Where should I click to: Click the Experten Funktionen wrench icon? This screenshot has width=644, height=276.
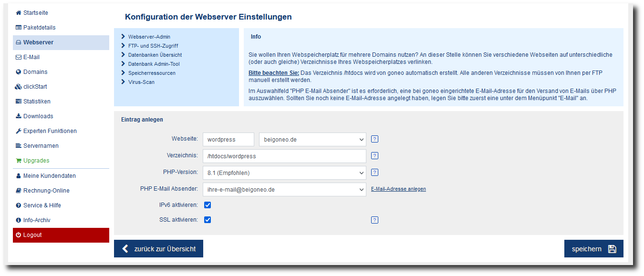tap(19, 131)
